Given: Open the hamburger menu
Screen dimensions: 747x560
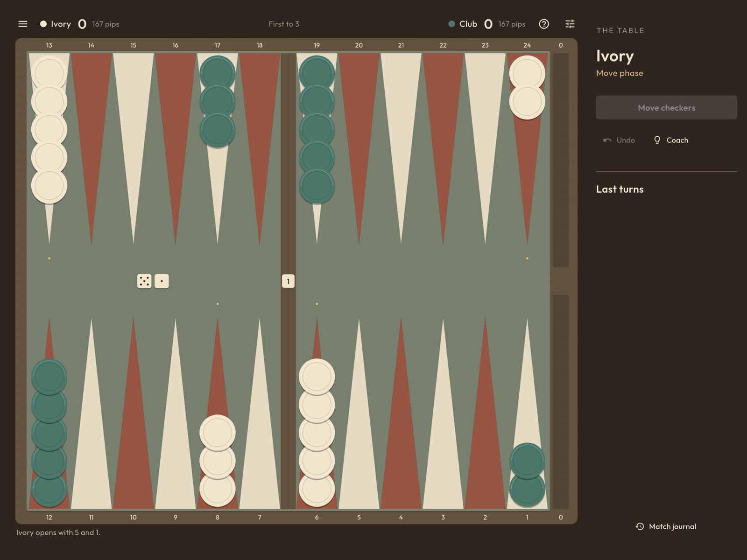Looking at the screenshot, I should pos(22,24).
